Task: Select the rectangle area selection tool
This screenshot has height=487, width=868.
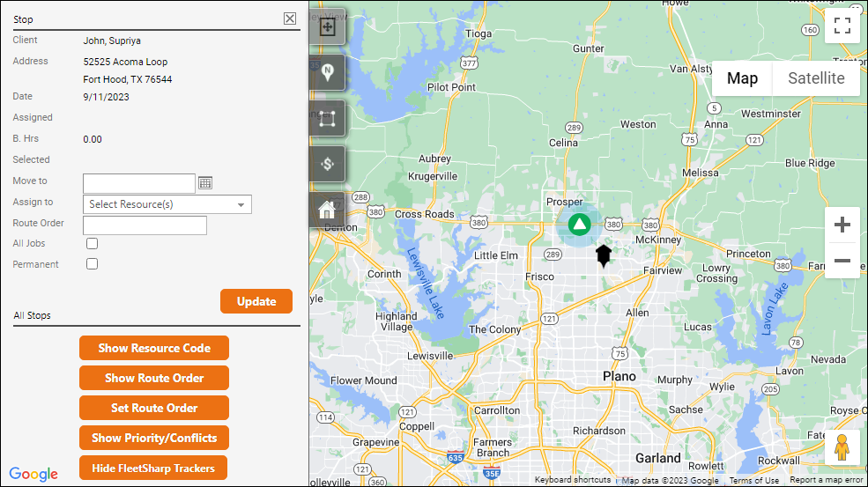Action: [327, 118]
